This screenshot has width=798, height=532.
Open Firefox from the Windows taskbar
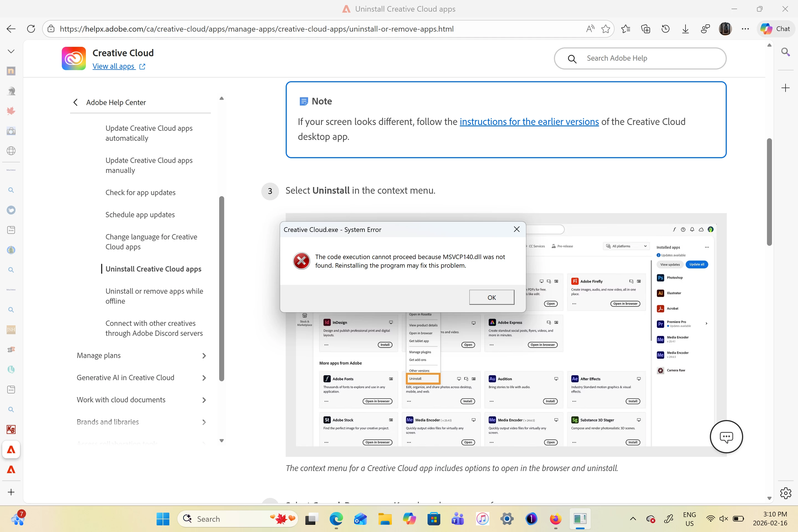[x=555, y=519]
